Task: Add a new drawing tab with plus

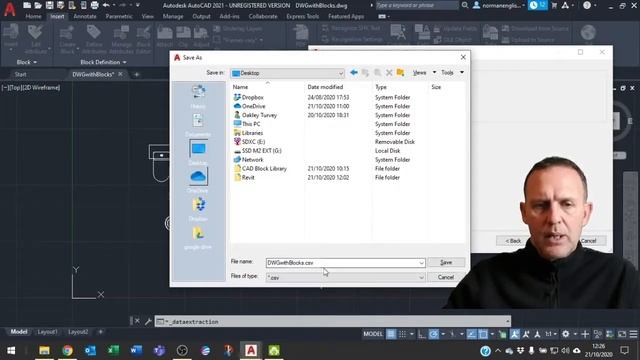Action: (136, 74)
